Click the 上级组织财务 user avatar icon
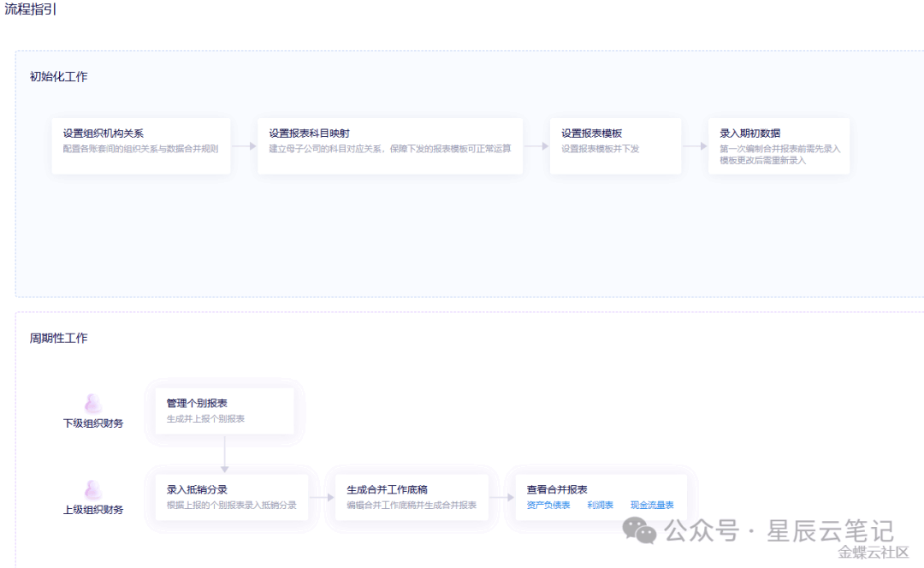Image resolution: width=924 pixels, height=568 pixels. [93, 490]
